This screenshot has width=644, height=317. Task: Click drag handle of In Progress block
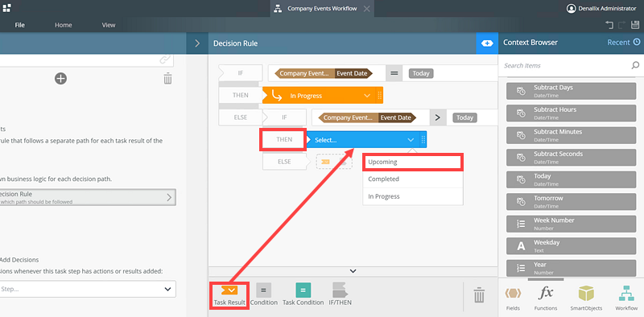tap(379, 96)
